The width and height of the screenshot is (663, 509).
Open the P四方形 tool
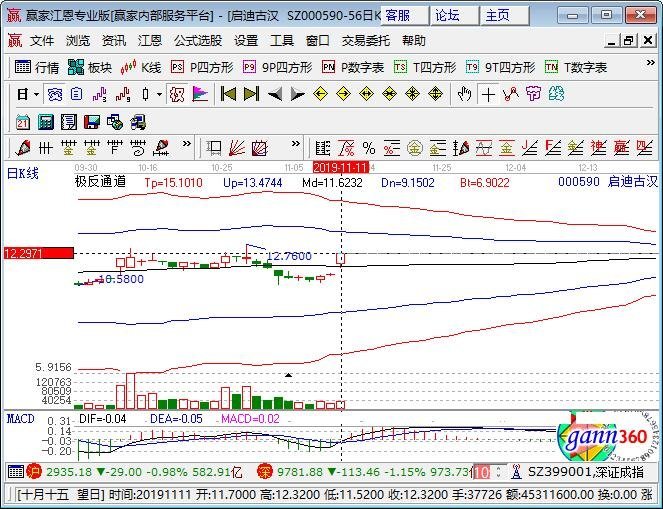202,68
